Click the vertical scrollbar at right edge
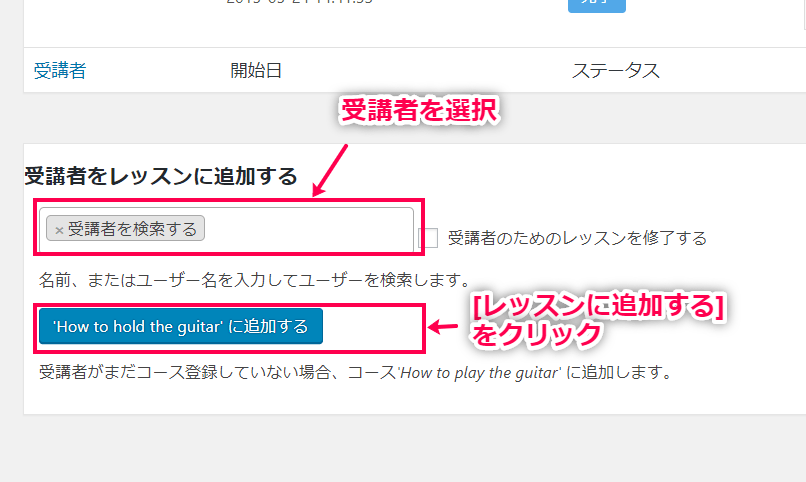The image size is (806, 482). pos(803,14)
